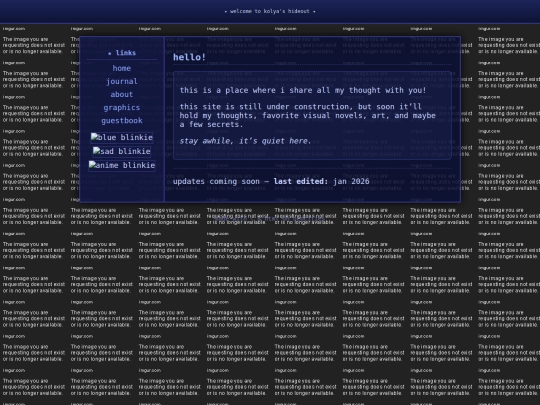Viewport: 540px width, 405px height.
Task: Click the sad blinkie image
Action: coord(122,151)
